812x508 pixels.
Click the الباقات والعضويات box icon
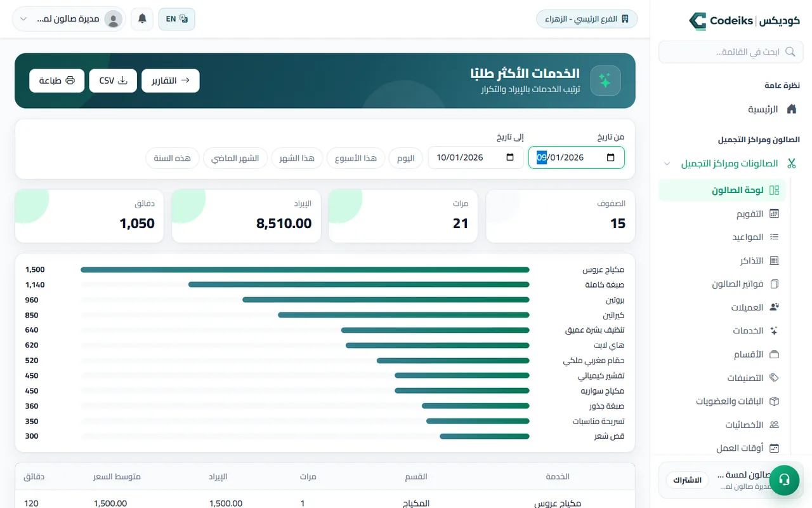[x=774, y=401]
